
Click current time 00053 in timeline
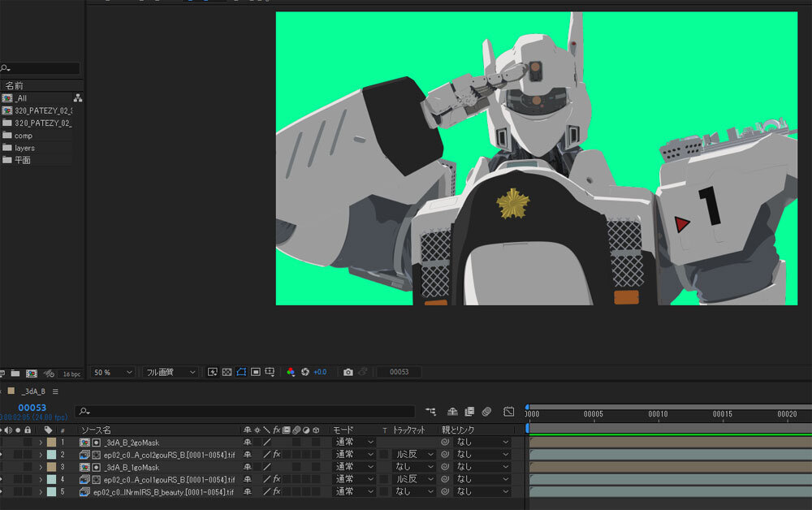pyautogui.click(x=32, y=408)
